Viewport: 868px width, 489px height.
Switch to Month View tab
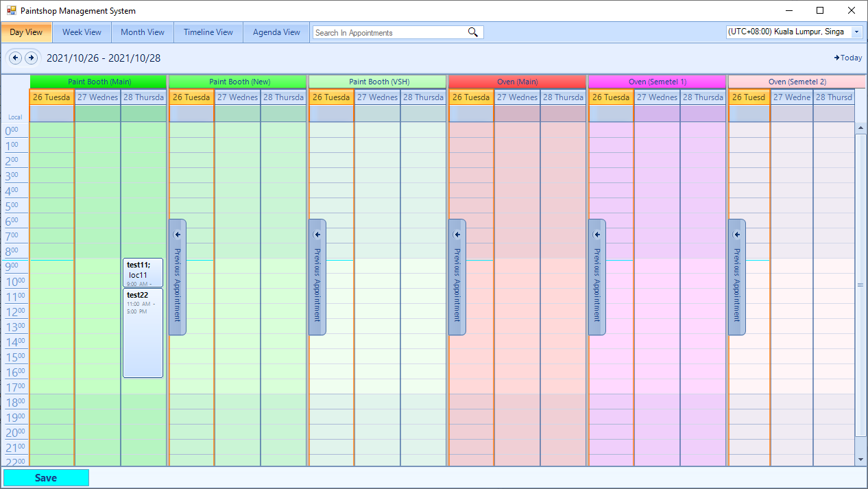pyautogui.click(x=143, y=32)
